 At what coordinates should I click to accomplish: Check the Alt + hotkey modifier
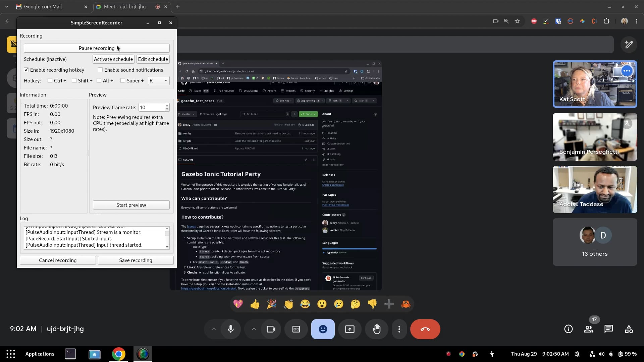(99, 81)
